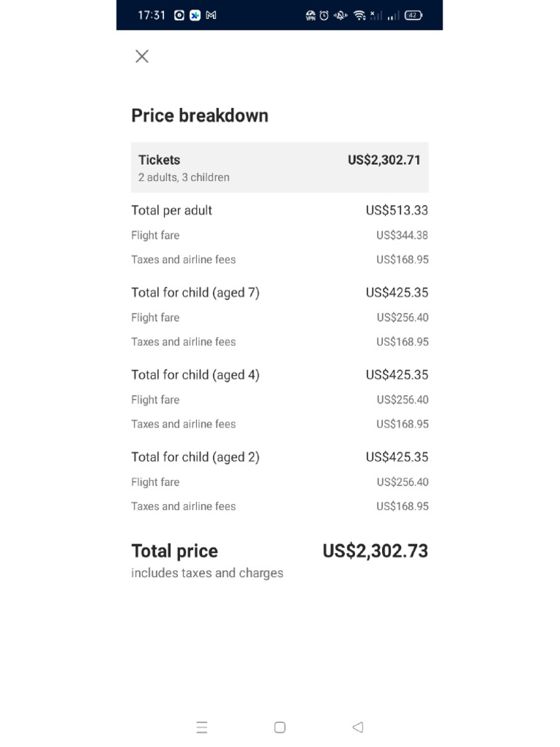Tap the Wi-Fi signal status icon
The width and height of the screenshot is (560, 747).
359,15
